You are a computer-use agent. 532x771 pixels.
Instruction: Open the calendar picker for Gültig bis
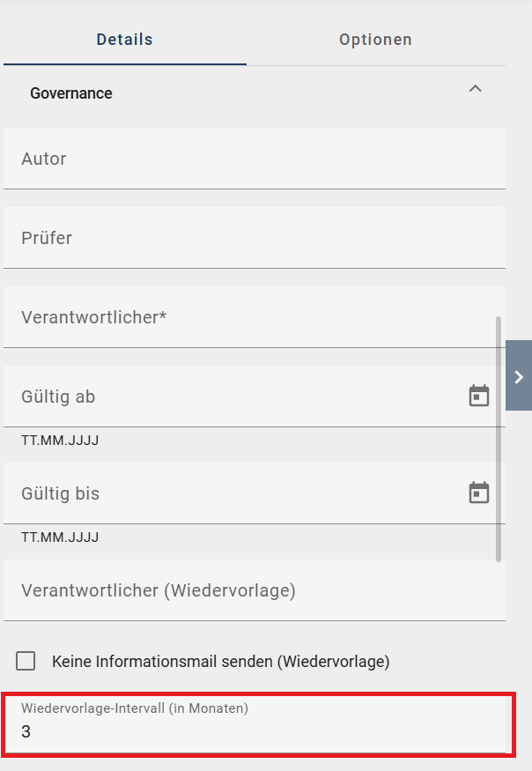pos(479,493)
